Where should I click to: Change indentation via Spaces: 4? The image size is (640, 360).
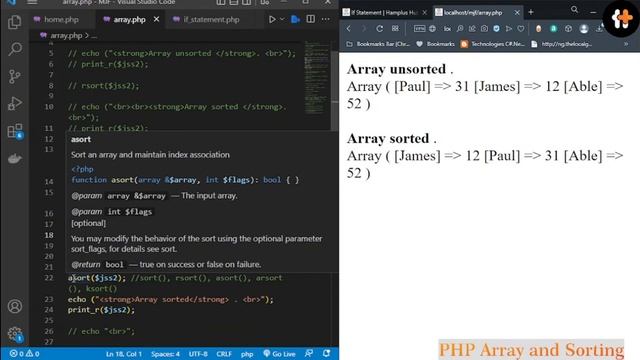pyautogui.click(x=165, y=354)
